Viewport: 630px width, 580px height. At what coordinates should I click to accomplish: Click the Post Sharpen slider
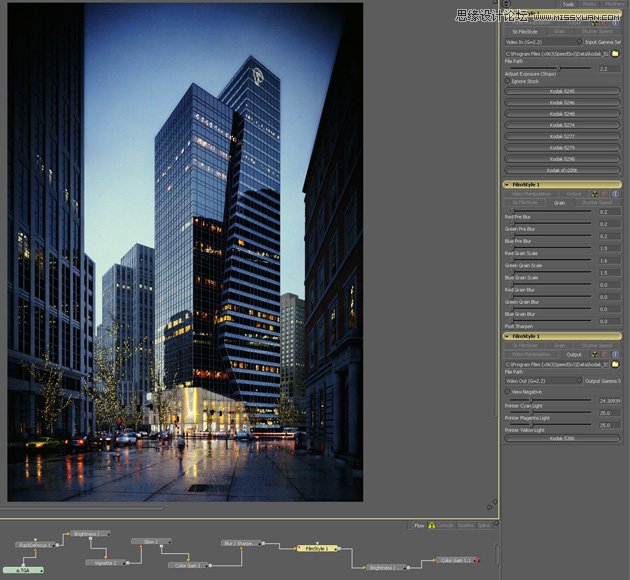[x=550, y=321]
